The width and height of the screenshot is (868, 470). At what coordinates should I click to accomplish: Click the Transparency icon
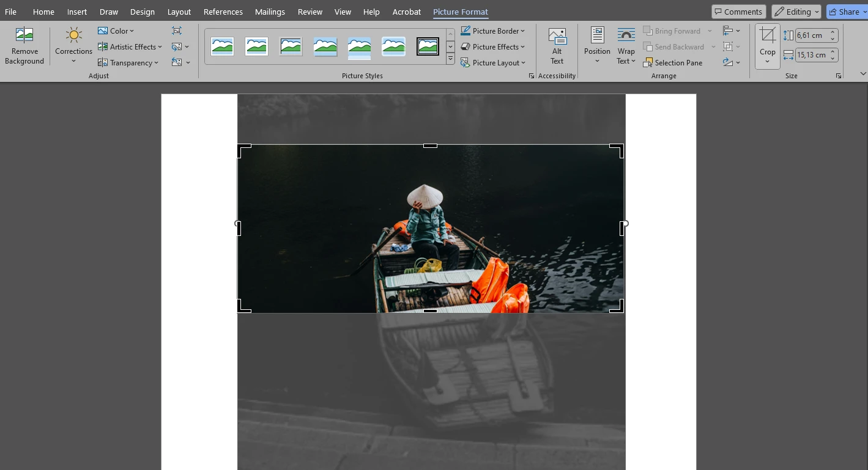(103, 62)
